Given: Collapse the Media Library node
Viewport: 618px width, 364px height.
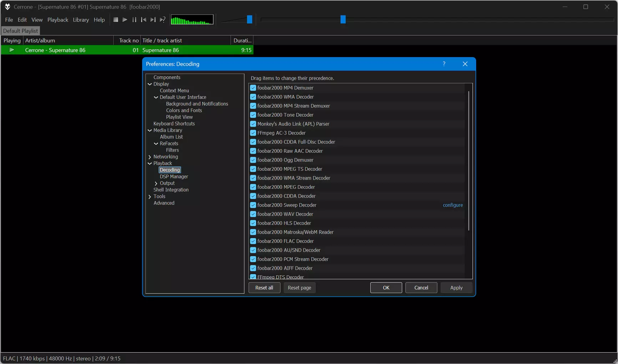Looking at the screenshot, I should (x=150, y=131).
